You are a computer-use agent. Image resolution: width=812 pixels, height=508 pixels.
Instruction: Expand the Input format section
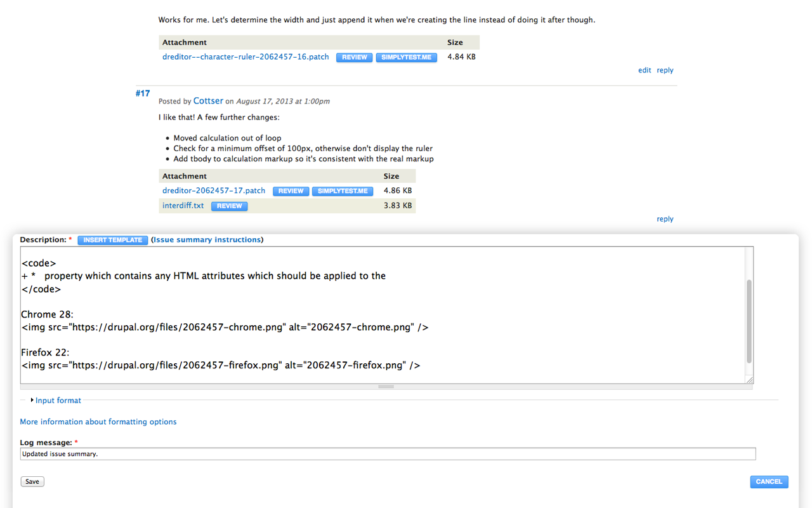click(58, 401)
